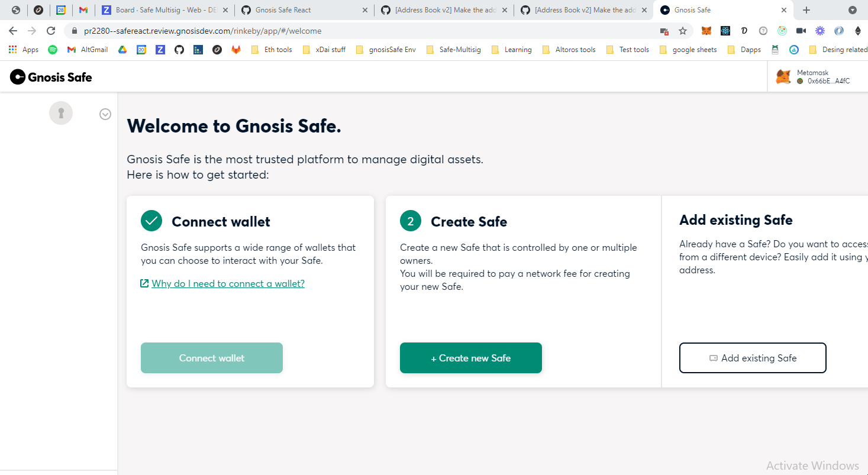
Task: Open a new browser tab with plus
Action: pyautogui.click(x=806, y=10)
